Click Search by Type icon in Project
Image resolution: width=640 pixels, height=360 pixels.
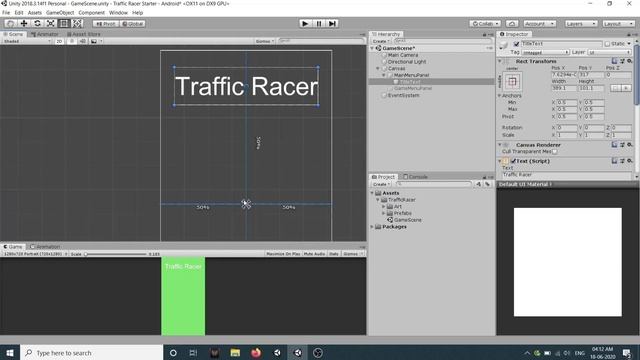(x=479, y=184)
